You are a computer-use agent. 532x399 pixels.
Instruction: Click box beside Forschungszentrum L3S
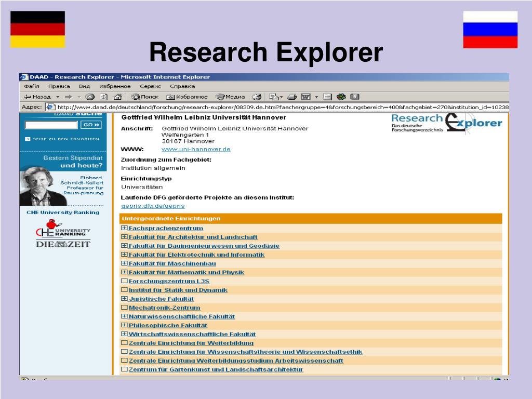pos(124,281)
